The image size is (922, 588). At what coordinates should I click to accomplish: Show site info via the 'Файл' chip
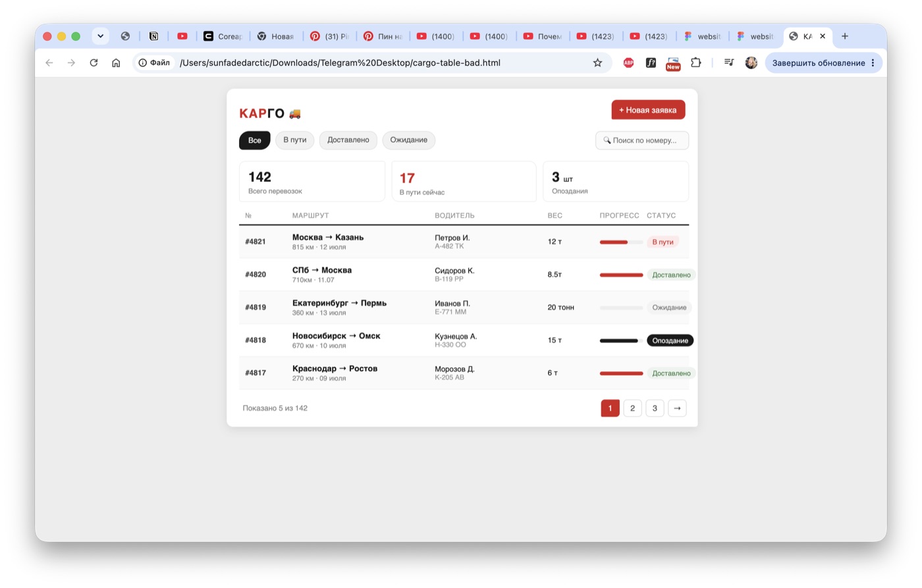[x=154, y=63]
